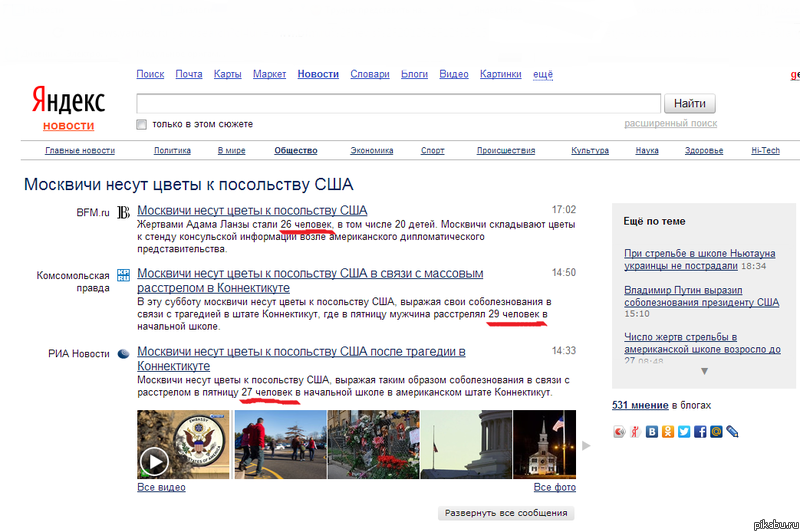Open the Маркет service link

(269, 74)
